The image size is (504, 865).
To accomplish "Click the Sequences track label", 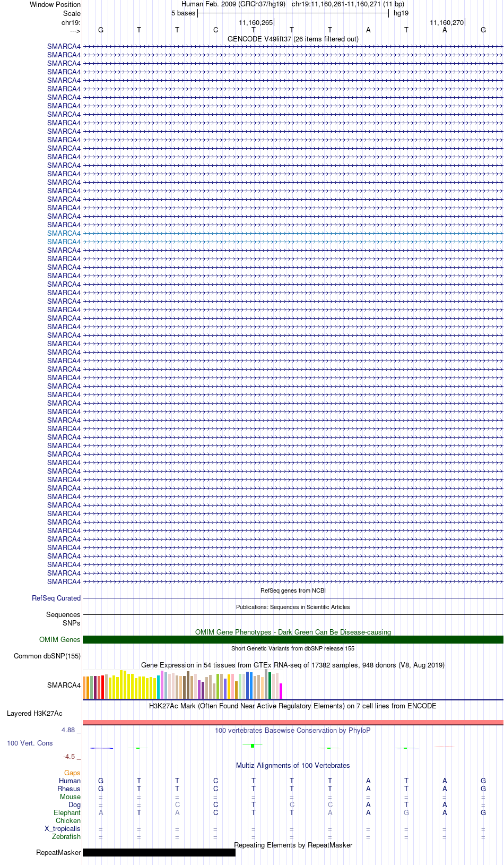I will point(63,614).
